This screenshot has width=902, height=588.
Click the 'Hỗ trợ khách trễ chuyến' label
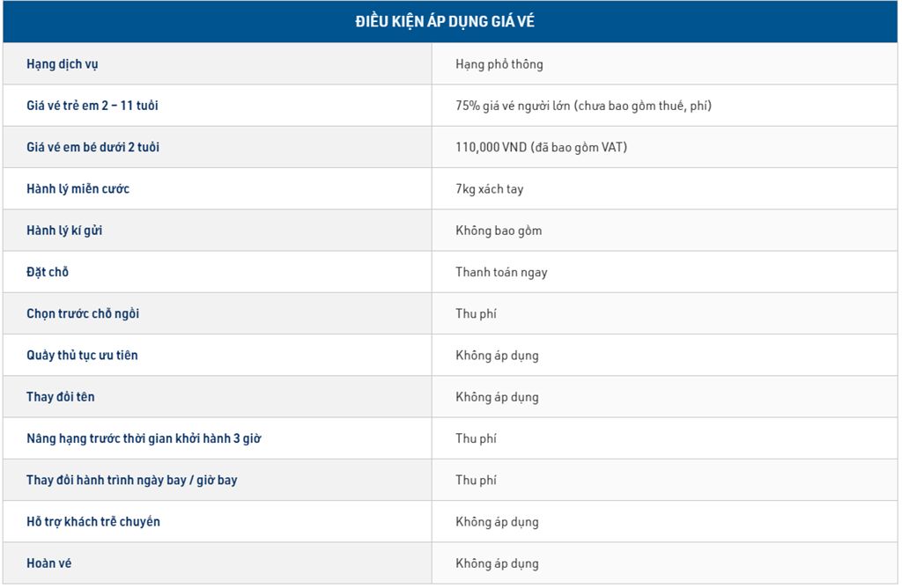(x=93, y=522)
